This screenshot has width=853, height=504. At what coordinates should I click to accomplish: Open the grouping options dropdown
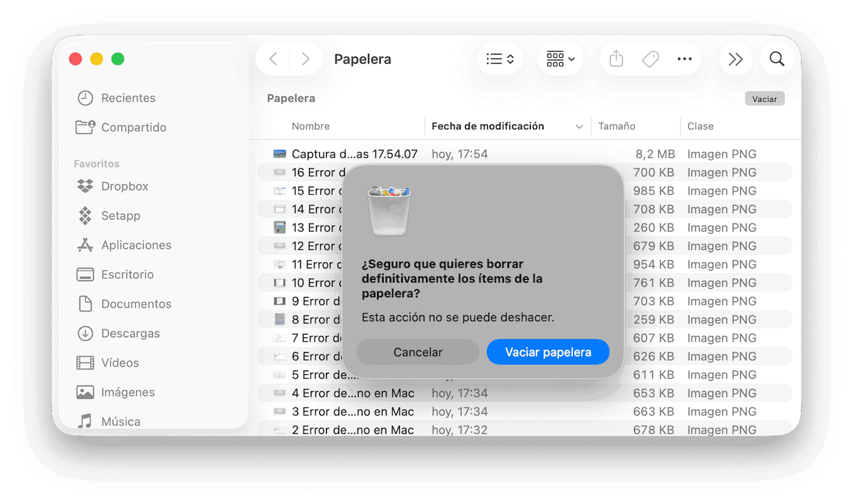coord(560,59)
